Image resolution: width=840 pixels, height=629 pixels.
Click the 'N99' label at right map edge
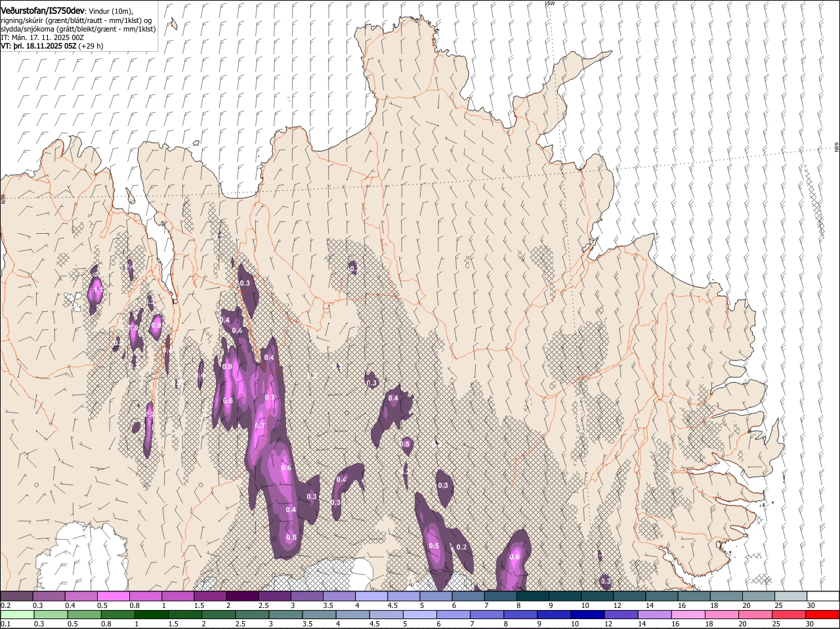(837, 148)
